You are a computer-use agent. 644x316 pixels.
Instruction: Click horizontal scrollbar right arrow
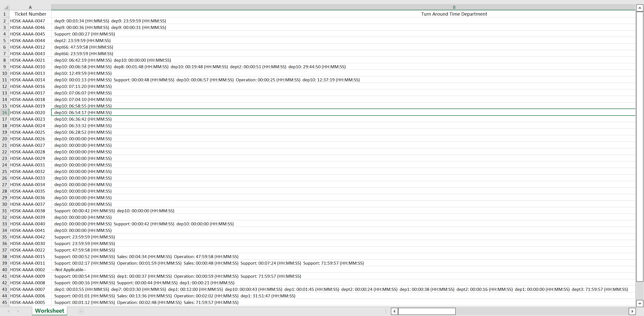[x=632, y=311]
